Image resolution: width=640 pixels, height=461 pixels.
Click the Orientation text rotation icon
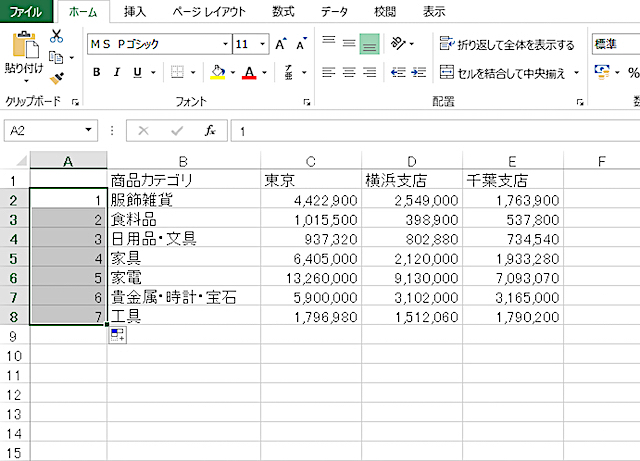pyautogui.click(x=399, y=44)
